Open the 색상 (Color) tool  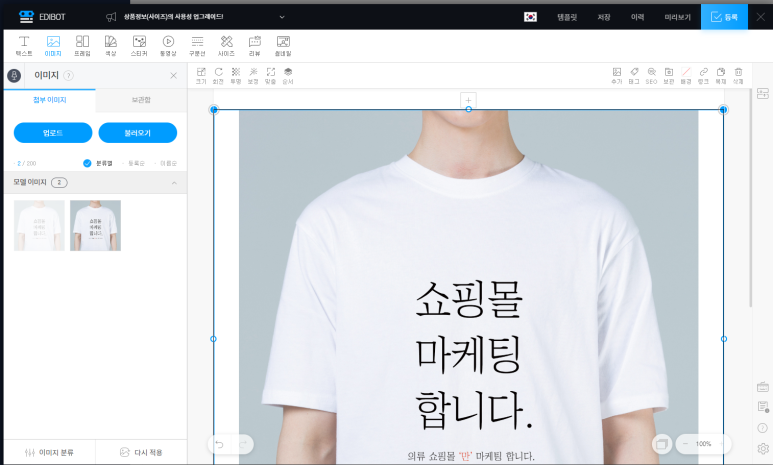tap(110, 46)
